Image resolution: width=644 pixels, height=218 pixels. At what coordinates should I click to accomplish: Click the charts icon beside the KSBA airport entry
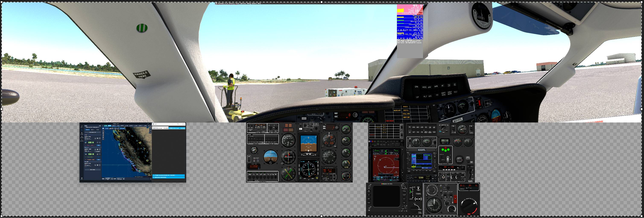pos(98,139)
